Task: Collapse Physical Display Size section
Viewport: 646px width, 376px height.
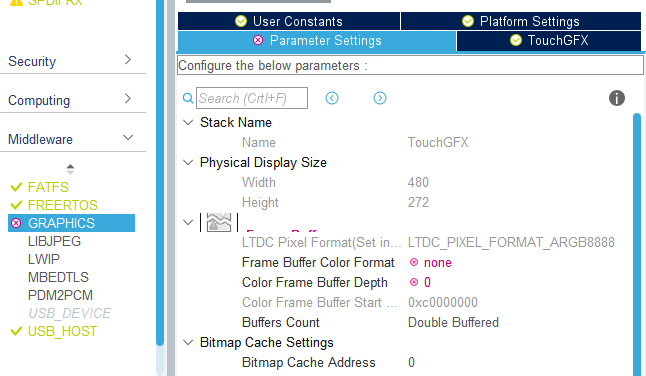Action: pyautogui.click(x=188, y=162)
